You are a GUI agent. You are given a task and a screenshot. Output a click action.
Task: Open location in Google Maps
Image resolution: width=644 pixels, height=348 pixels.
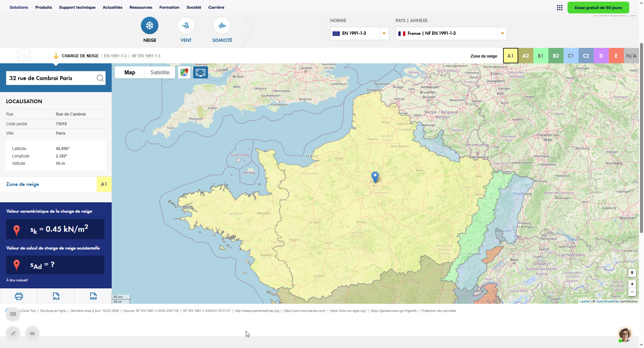coord(184,72)
